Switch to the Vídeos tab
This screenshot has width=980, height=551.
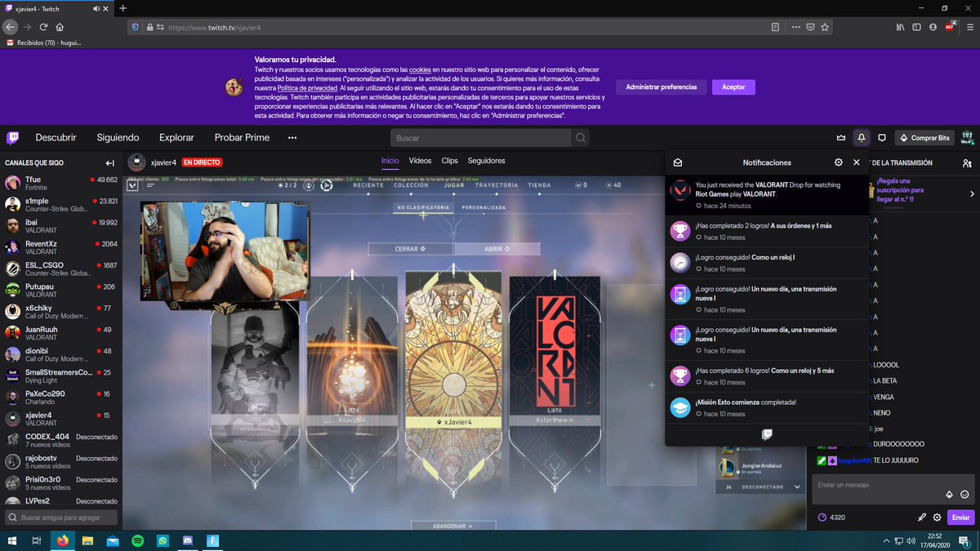[420, 161]
